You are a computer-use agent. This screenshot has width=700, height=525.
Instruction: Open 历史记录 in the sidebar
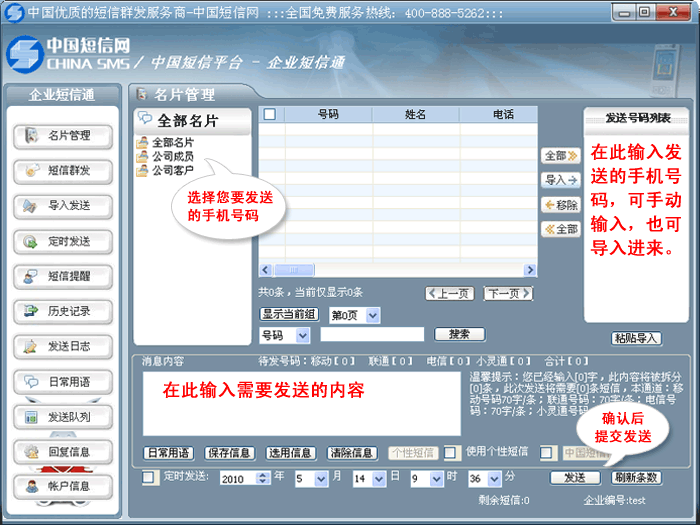[63, 312]
